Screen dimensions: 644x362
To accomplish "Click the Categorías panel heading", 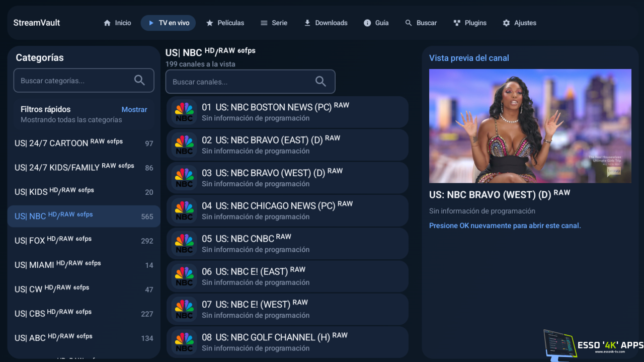I will pyautogui.click(x=40, y=57).
